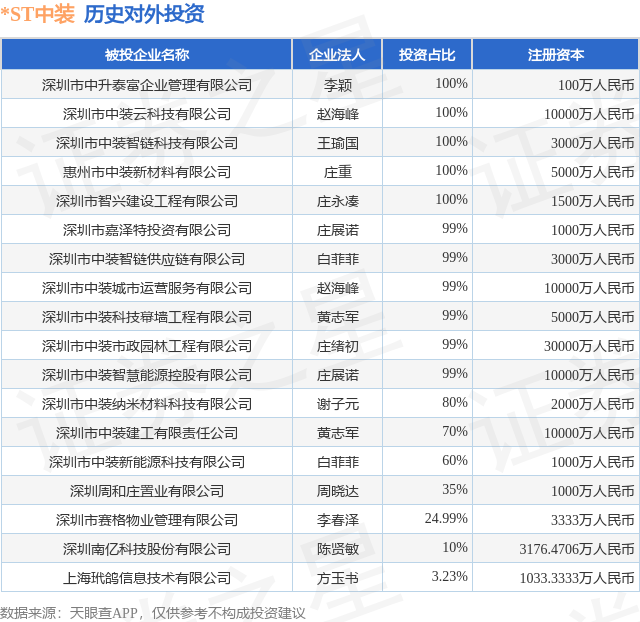
Task: Click legal person 李颖
Action: 338,85
